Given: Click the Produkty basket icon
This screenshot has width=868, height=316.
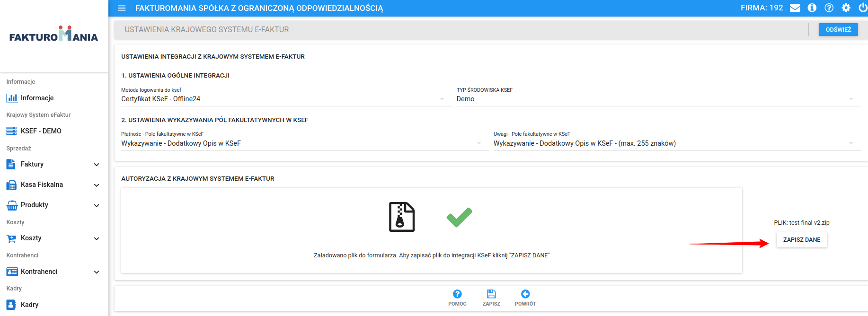Looking at the screenshot, I should [x=12, y=205].
